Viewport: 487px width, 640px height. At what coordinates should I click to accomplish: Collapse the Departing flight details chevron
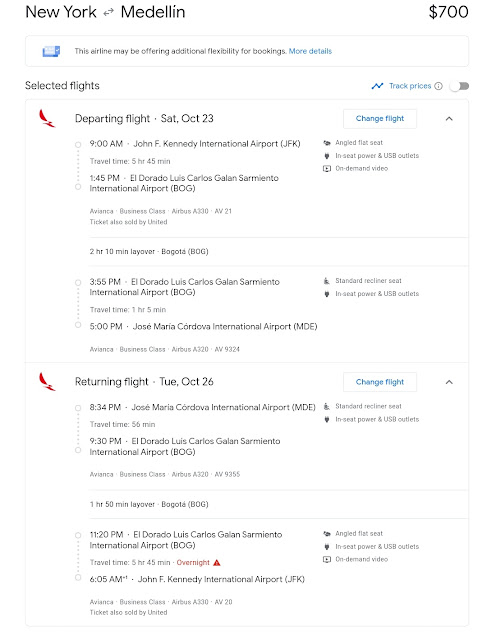tap(449, 119)
